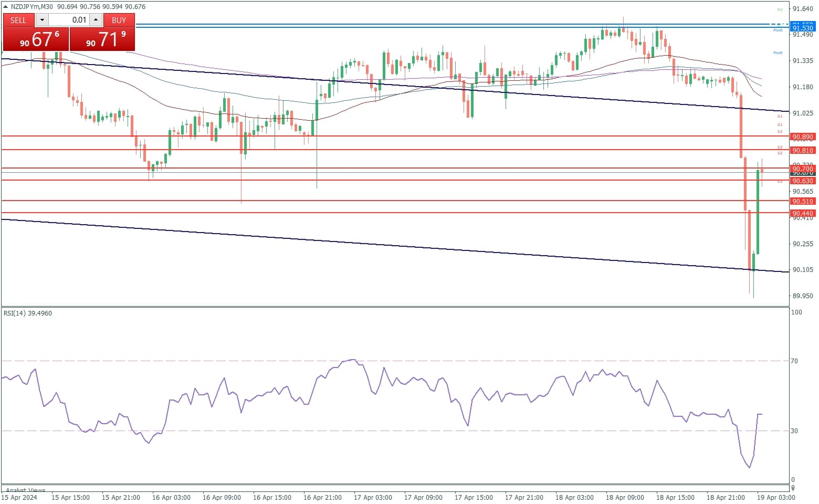The width and height of the screenshot is (819, 504).
Task: Select the 90.700 red level label
Action: 803,169
